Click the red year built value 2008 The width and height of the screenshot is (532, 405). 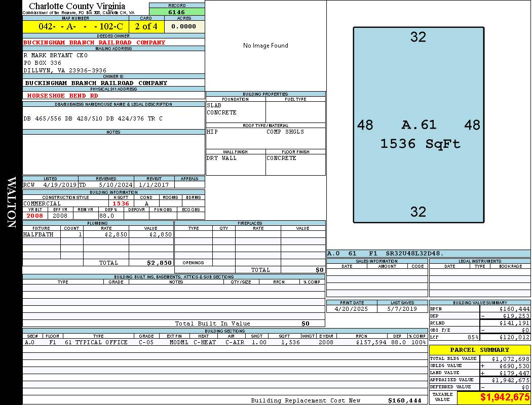click(x=35, y=216)
